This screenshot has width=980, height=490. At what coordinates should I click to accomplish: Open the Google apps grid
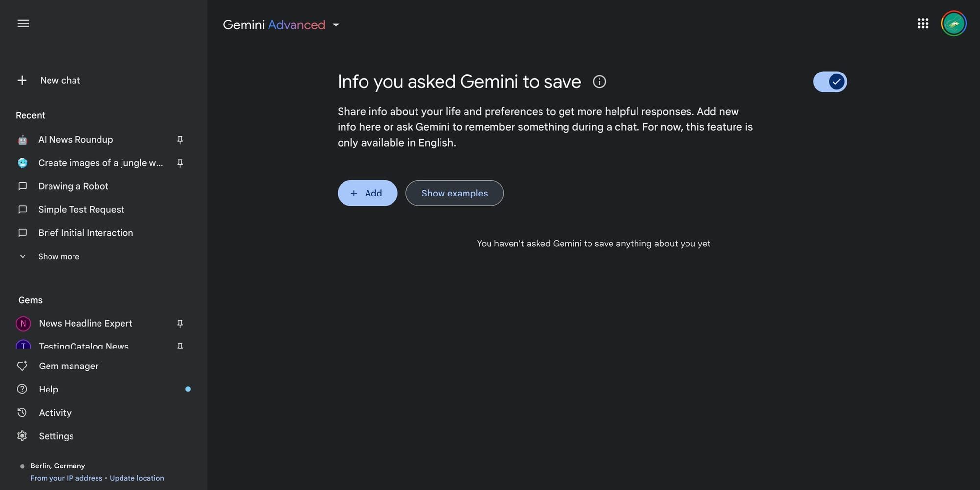coord(923,23)
